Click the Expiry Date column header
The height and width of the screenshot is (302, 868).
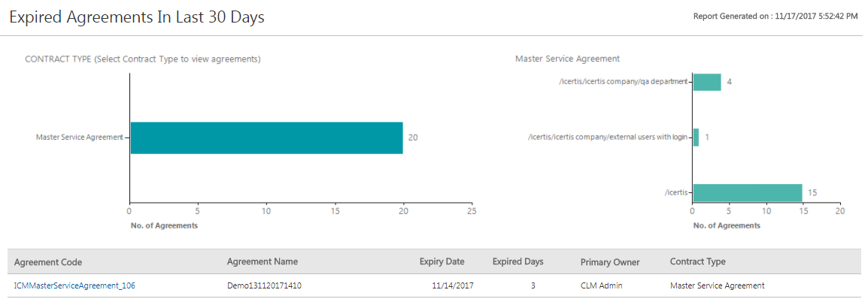(442, 261)
